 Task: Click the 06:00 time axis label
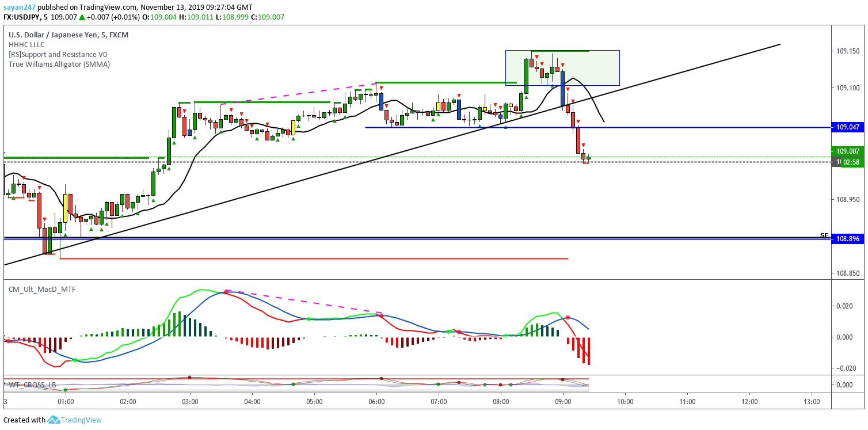coord(376,401)
